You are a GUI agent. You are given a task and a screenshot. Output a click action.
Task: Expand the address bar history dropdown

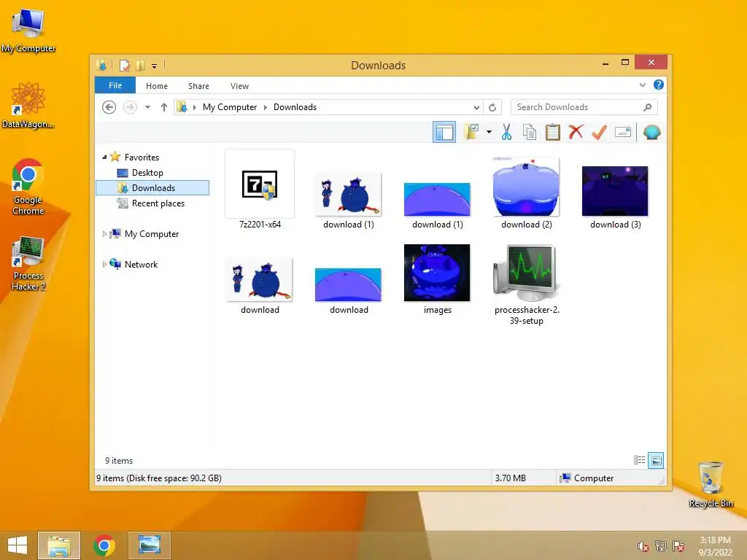(476, 107)
